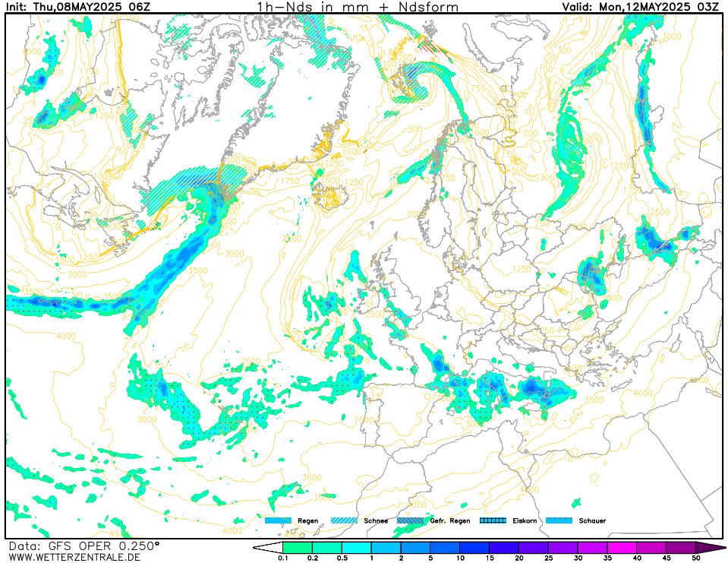728x563 pixels.
Task: Click the 5 color bar tick label
Action: [x=430, y=558]
